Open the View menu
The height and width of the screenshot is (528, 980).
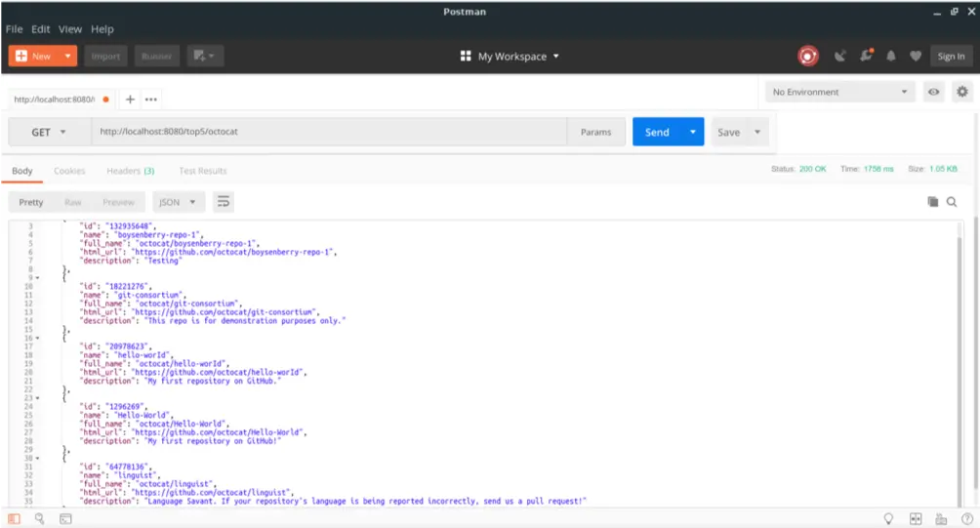[x=70, y=29]
